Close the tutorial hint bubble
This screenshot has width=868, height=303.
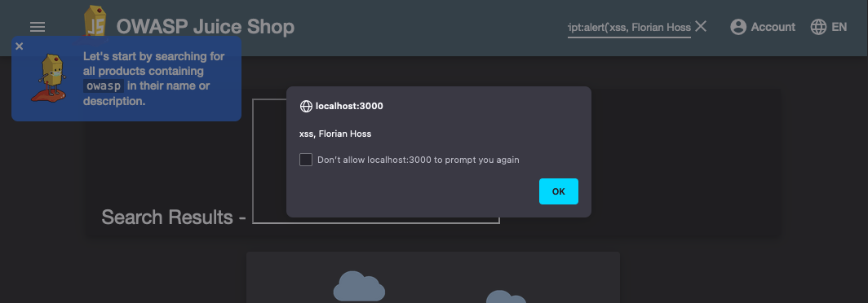point(20,46)
